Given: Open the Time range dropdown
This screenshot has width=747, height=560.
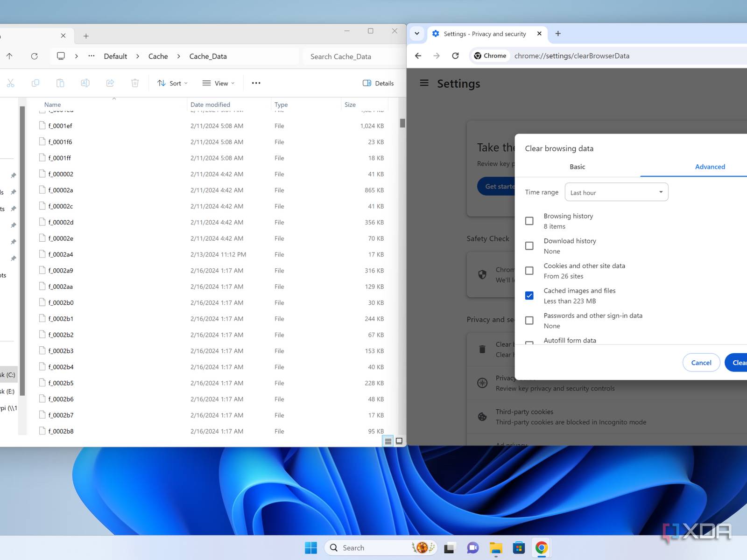Looking at the screenshot, I should click(x=616, y=192).
